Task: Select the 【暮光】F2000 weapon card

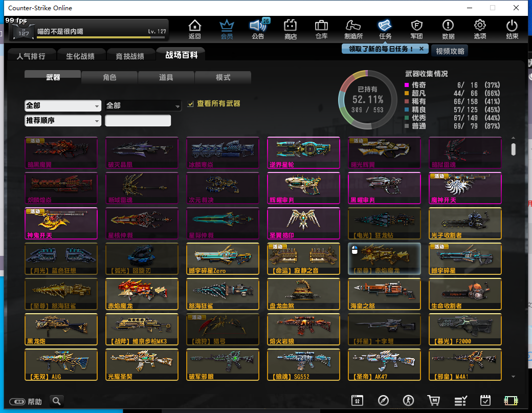Action: 465,329
